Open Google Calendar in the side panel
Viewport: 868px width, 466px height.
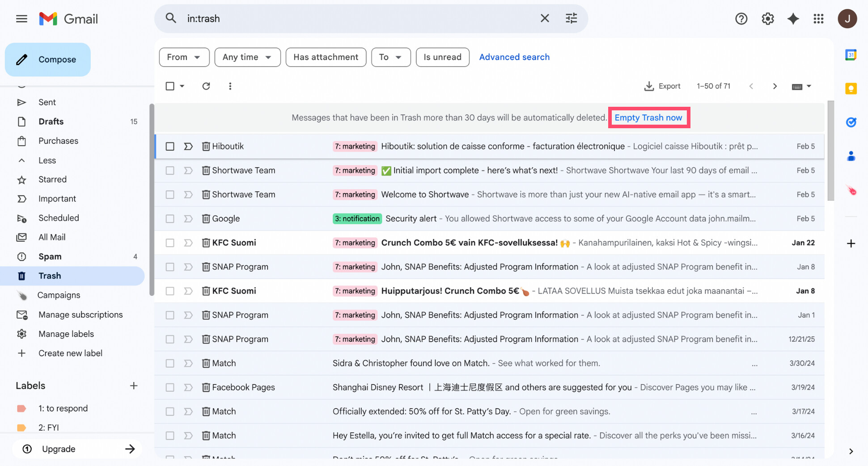click(851, 55)
